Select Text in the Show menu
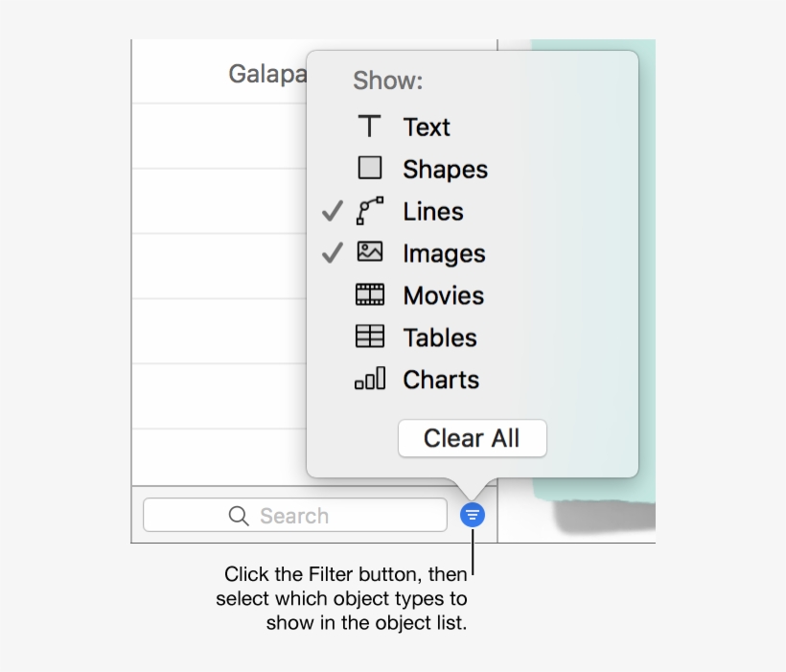This screenshot has width=786, height=672. (426, 125)
